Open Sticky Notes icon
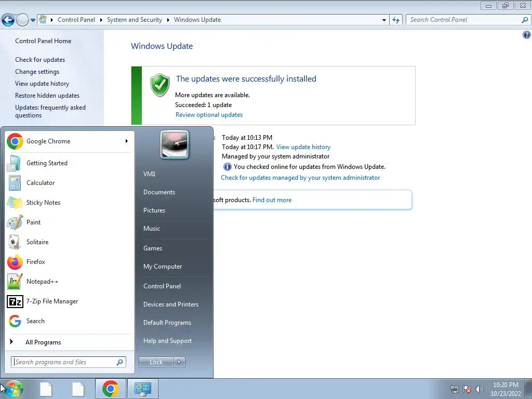The width and height of the screenshot is (532, 399). pos(15,203)
